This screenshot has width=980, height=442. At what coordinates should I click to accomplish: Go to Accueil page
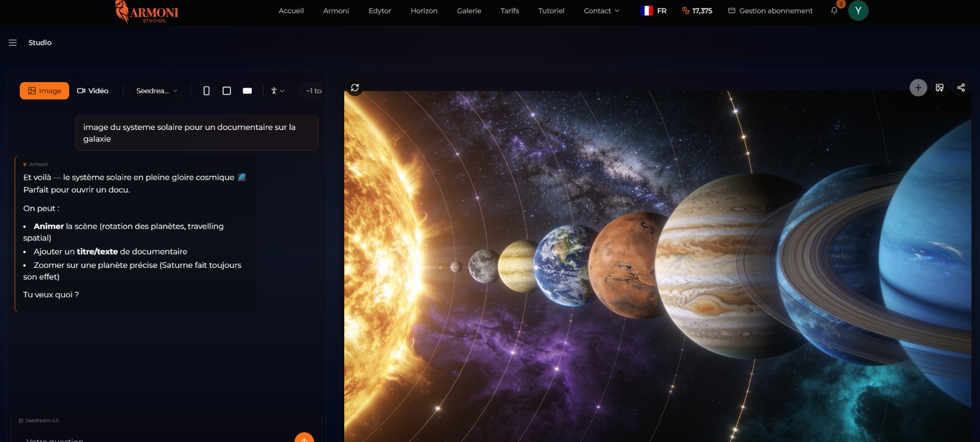[x=291, y=10]
